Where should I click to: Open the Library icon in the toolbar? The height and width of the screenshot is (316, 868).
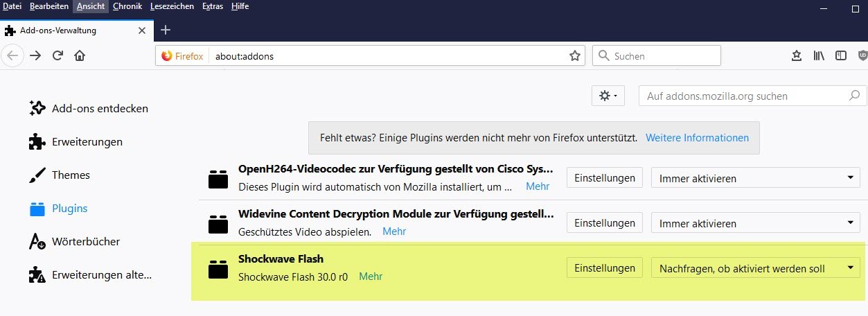click(x=819, y=56)
